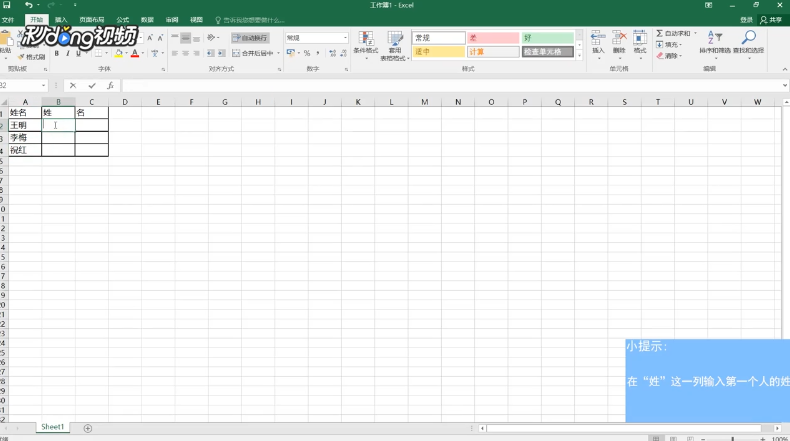Viewport: 790px width, 441px height.
Task: Open the font color dropdown arrow
Action: click(143, 53)
